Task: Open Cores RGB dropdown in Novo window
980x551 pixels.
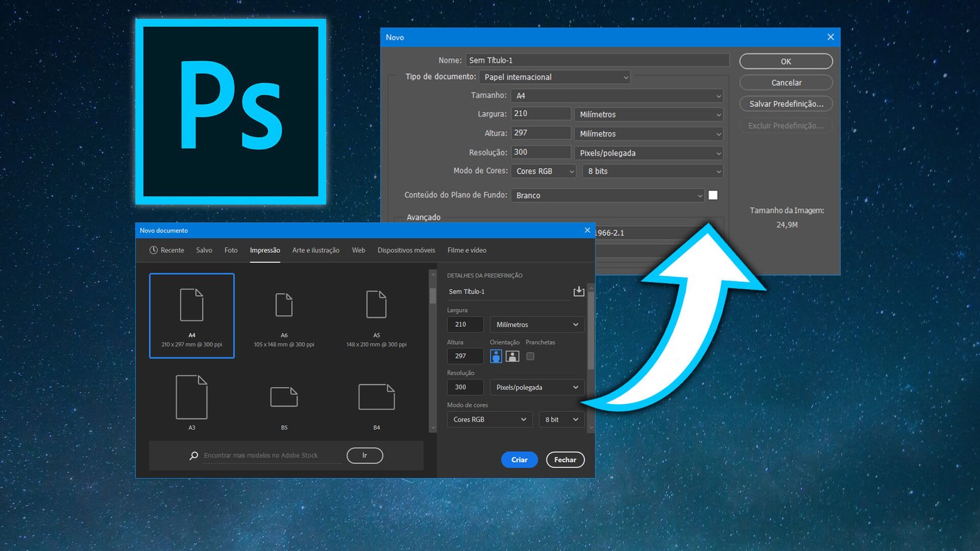Action: point(543,171)
